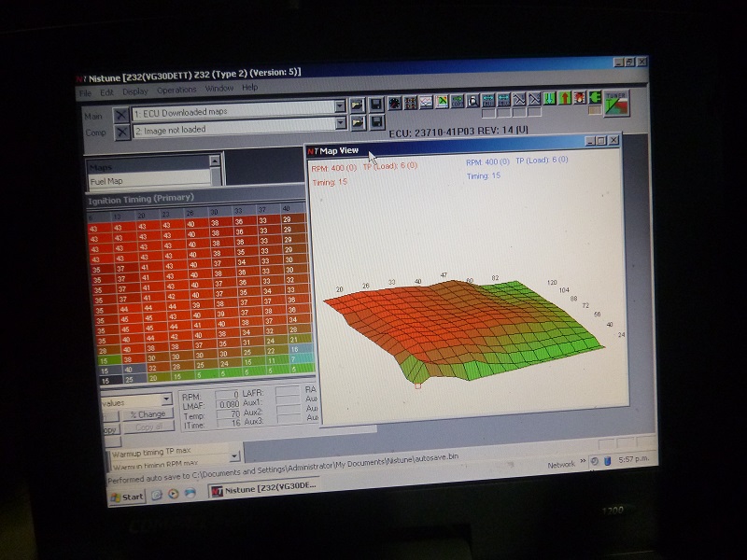This screenshot has height=560, width=747.
Task: Click the open folder icon for Comp image
Action: pos(357,122)
